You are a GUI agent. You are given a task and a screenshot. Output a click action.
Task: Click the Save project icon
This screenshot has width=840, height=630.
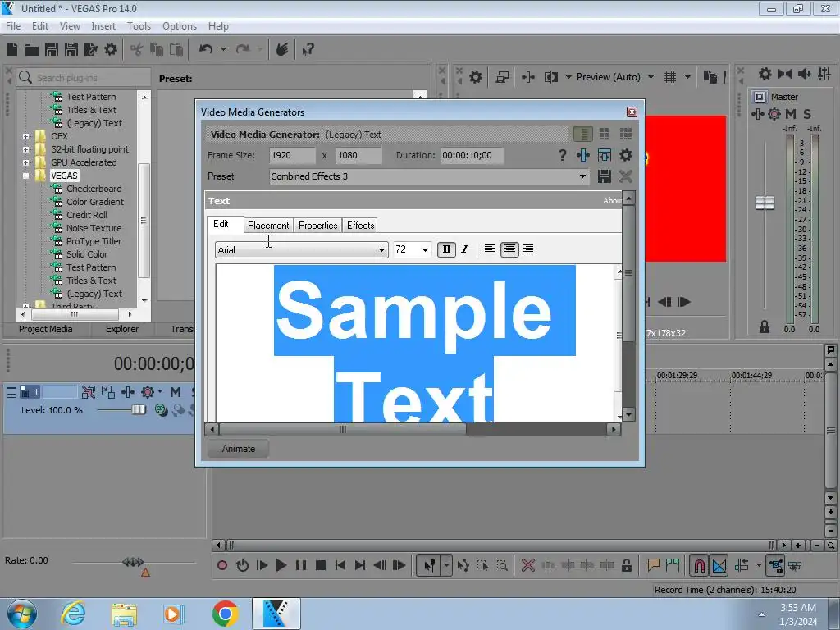point(52,50)
